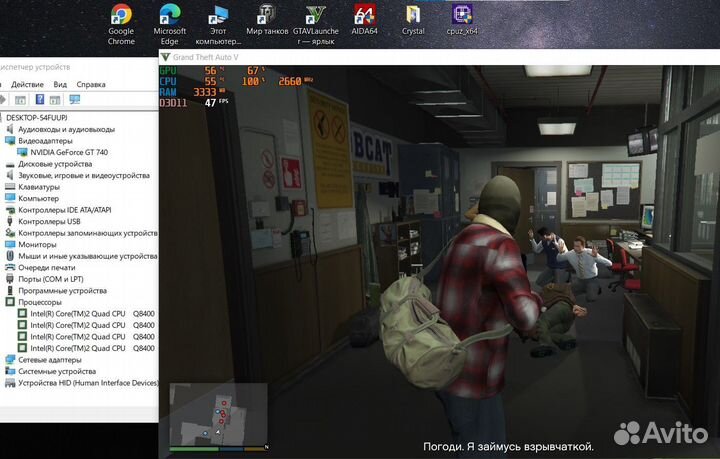Open the Google Chrome desktop shortcut
Screen dimensions: 720x459
[121, 17]
